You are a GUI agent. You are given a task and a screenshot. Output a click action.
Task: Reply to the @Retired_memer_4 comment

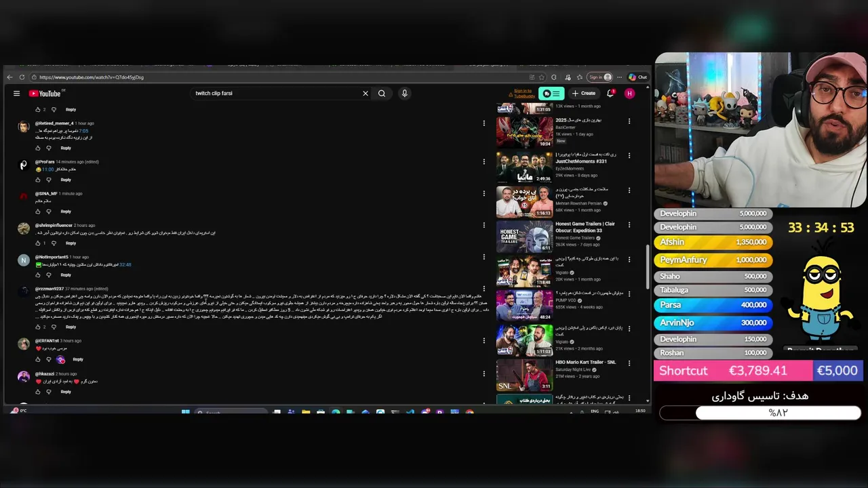pos(66,148)
